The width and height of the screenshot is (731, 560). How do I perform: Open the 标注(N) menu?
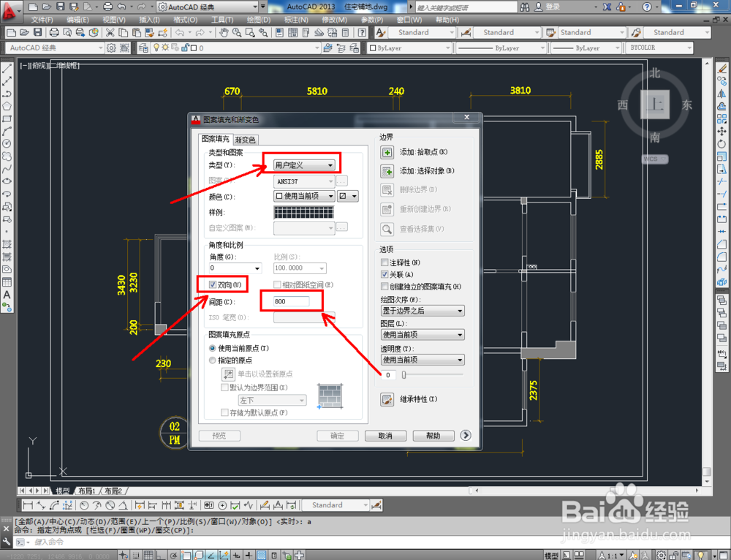pyautogui.click(x=296, y=20)
